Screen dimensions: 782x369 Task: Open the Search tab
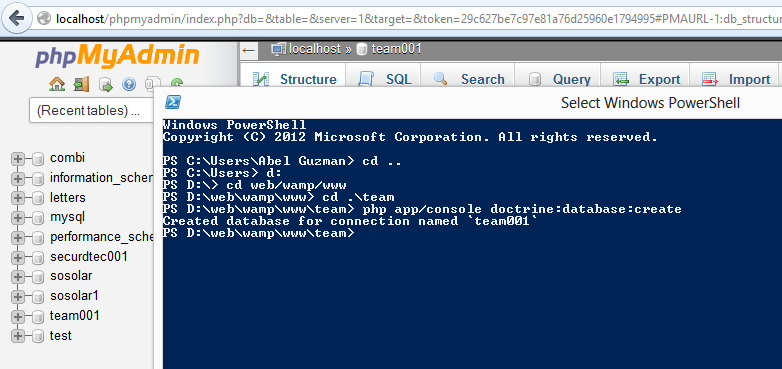469,79
